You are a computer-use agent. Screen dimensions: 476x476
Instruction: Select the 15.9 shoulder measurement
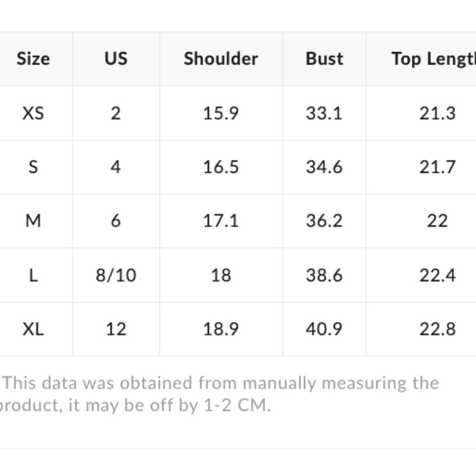click(221, 113)
